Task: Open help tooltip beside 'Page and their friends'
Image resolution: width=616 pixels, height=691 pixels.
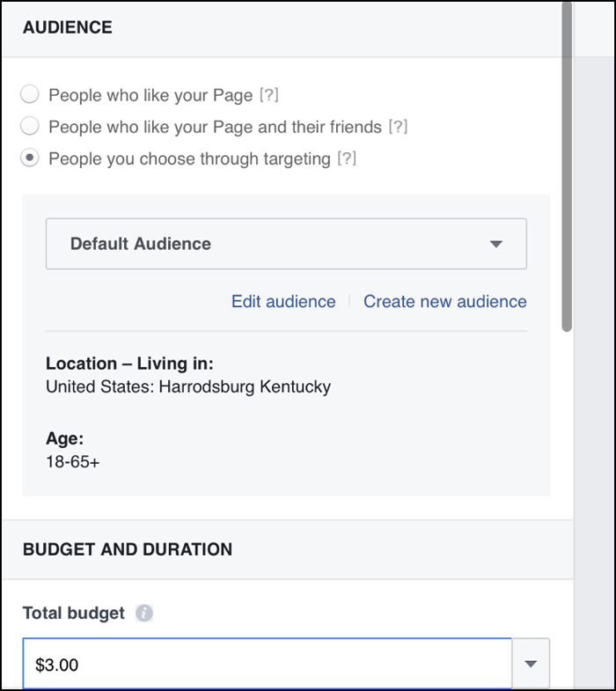Action: (x=398, y=127)
